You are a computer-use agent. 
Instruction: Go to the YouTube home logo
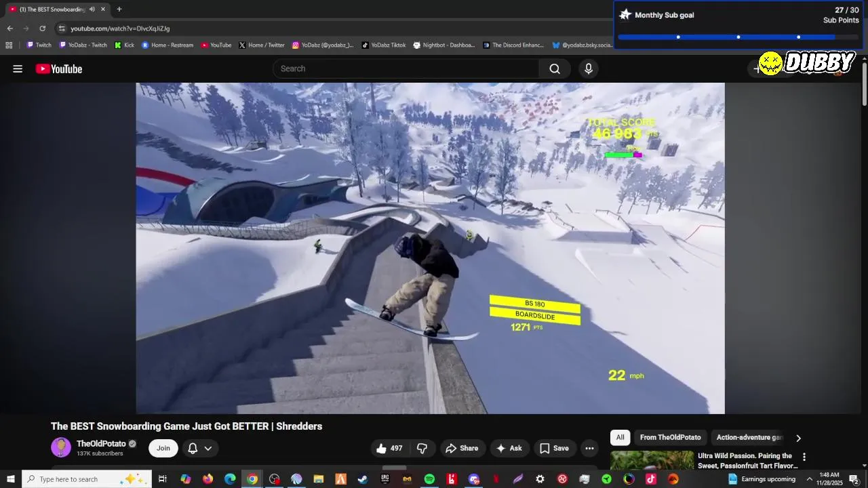coord(59,68)
